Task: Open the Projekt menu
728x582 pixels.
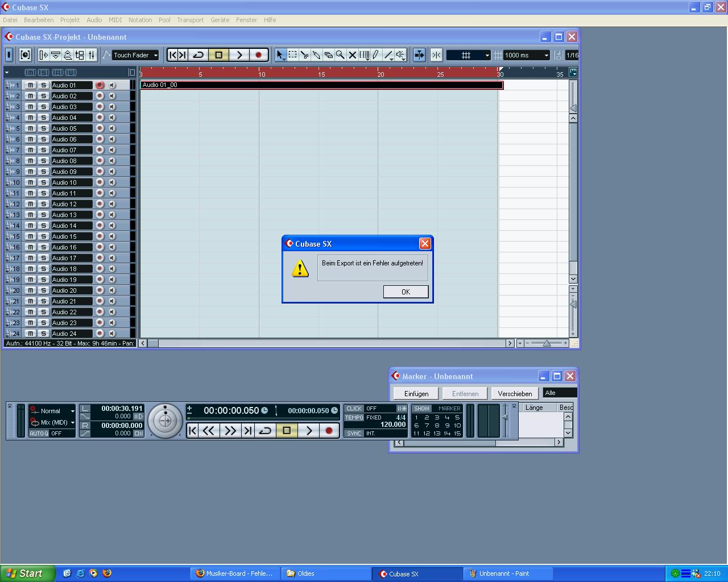Action: [70, 20]
